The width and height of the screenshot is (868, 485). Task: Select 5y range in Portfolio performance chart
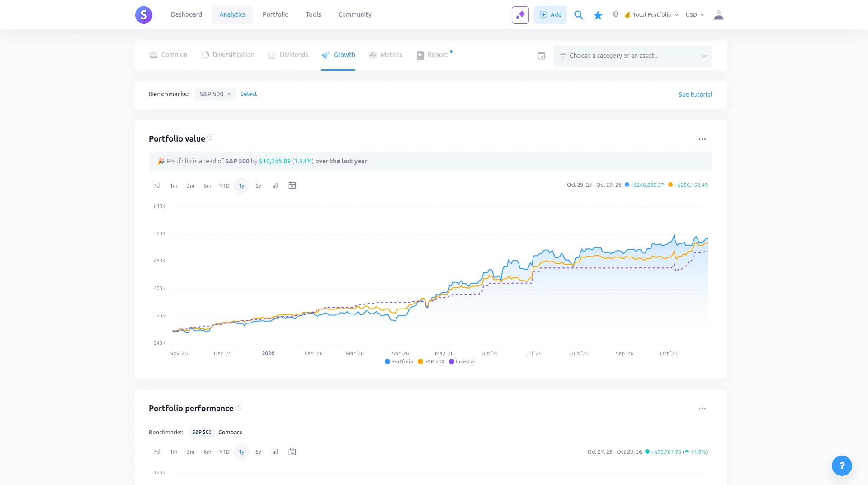coord(258,452)
